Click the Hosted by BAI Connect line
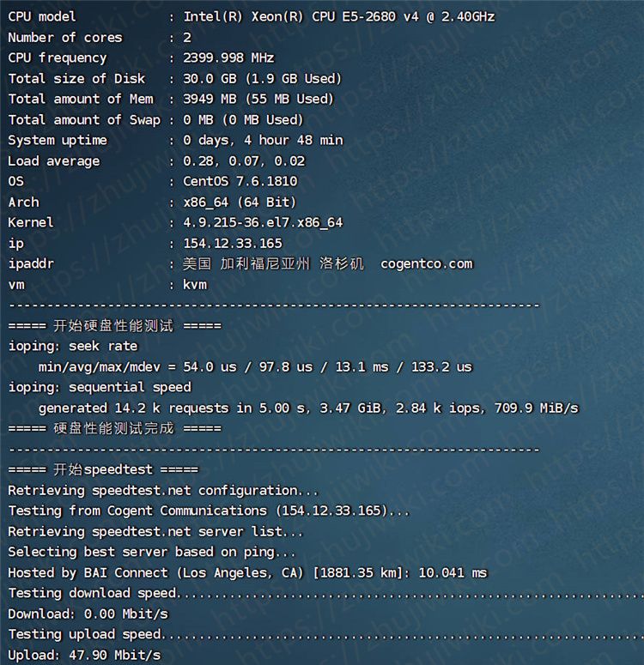 pos(247,572)
